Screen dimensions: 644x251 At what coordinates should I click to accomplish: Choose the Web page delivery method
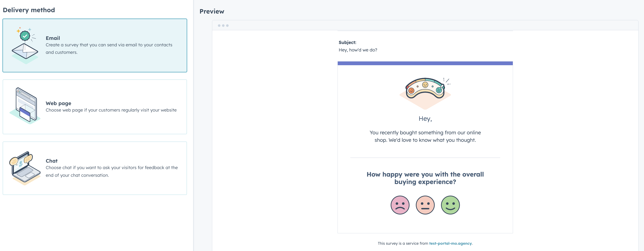point(95,107)
